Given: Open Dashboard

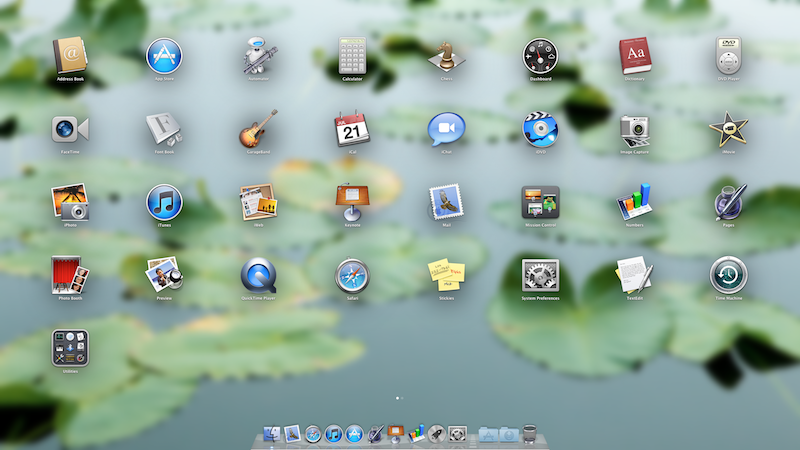Looking at the screenshot, I should pyautogui.click(x=540, y=56).
